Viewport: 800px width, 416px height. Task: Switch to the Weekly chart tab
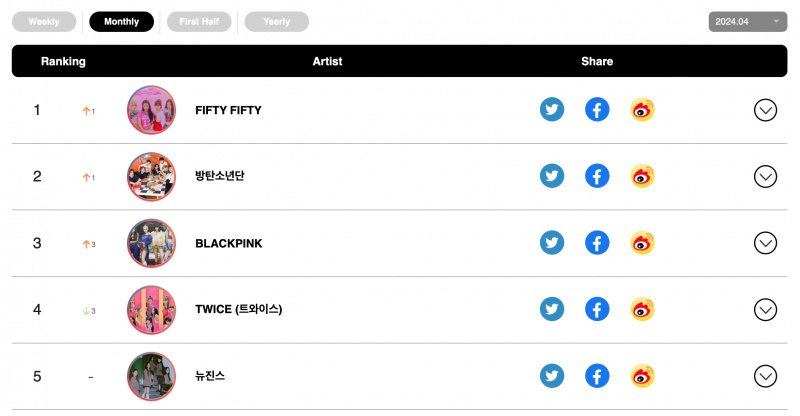[x=44, y=22]
